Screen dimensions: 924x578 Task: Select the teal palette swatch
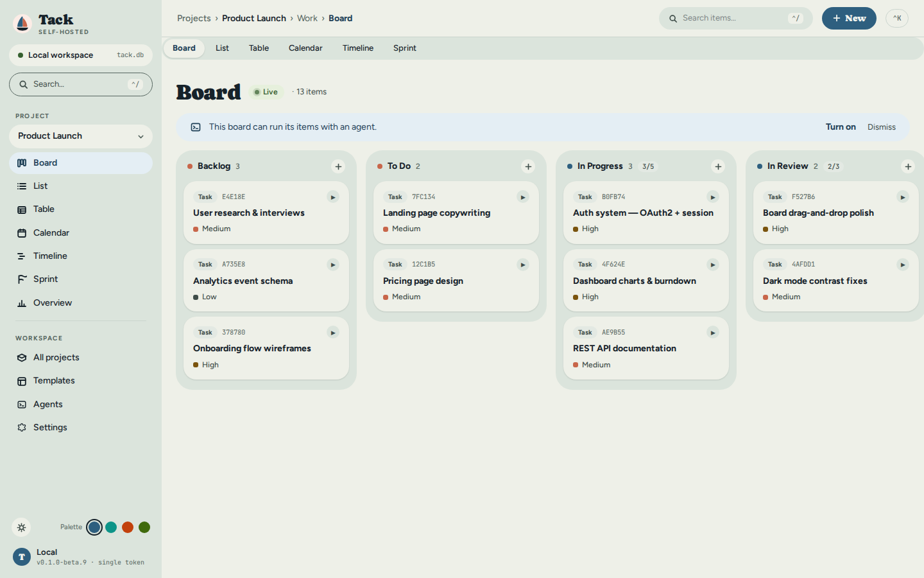coord(111,527)
